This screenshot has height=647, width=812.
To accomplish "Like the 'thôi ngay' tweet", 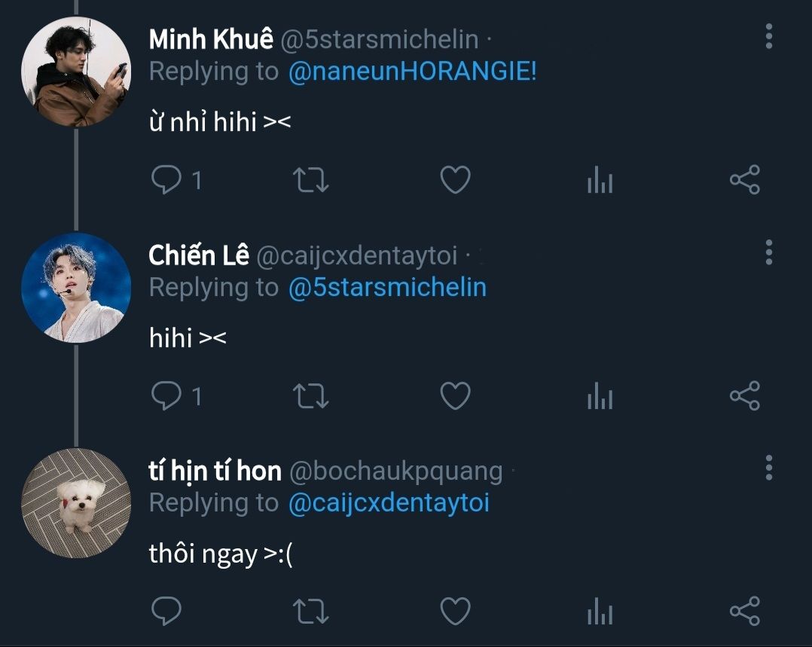I will (455, 612).
